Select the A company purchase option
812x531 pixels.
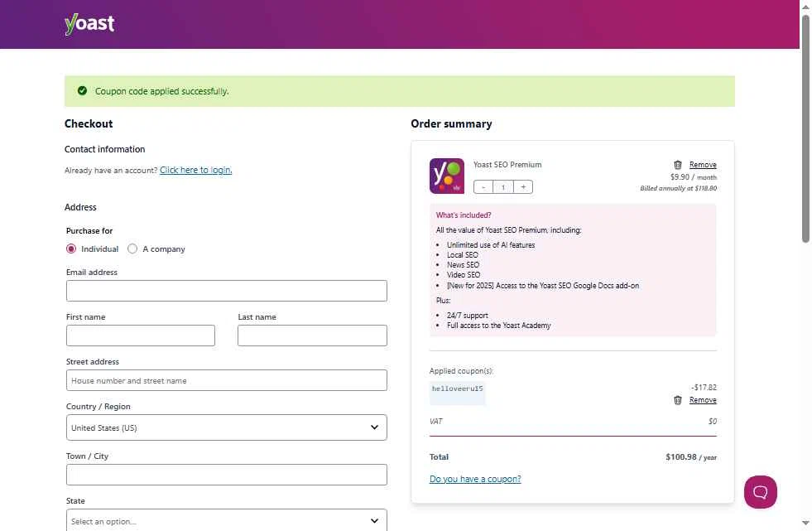pyautogui.click(x=132, y=249)
